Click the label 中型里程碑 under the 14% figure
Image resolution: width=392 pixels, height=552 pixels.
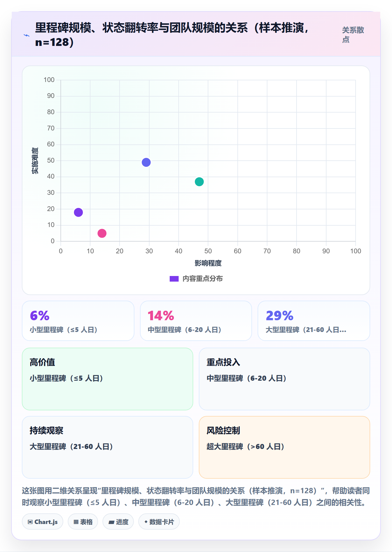(x=185, y=330)
